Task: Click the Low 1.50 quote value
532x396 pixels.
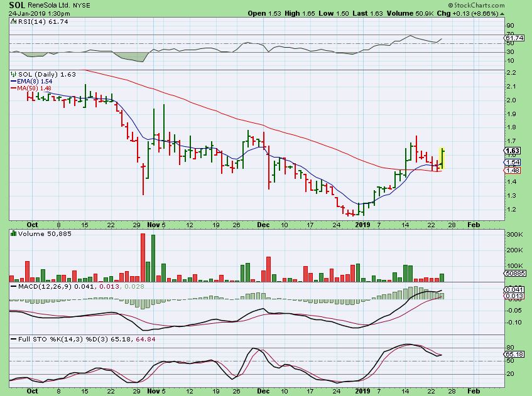Action: point(334,14)
